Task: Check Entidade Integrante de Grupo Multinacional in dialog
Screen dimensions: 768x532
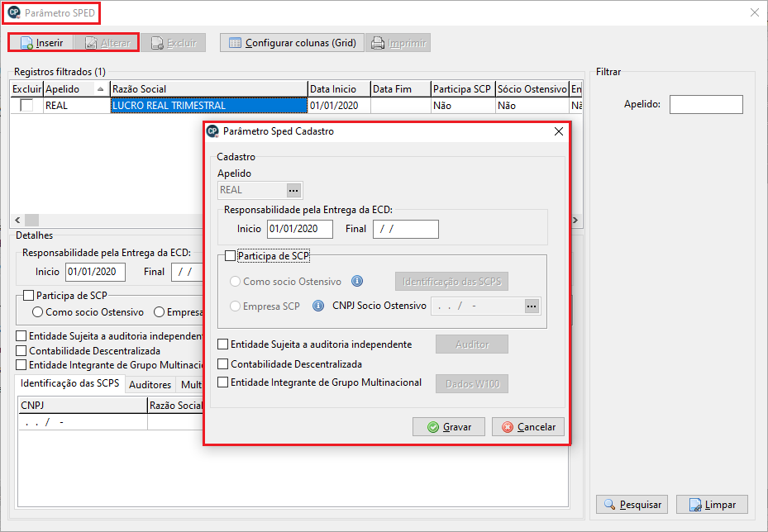Action: pyautogui.click(x=222, y=382)
